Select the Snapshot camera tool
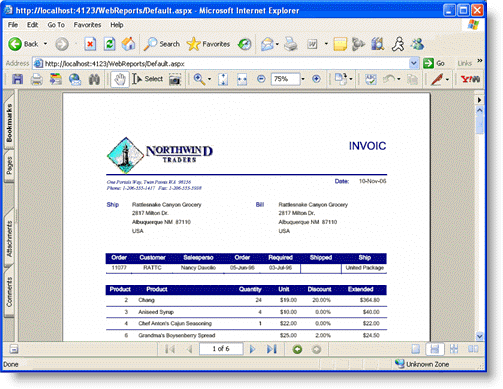This screenshot has height=389, width=503. 175,79
